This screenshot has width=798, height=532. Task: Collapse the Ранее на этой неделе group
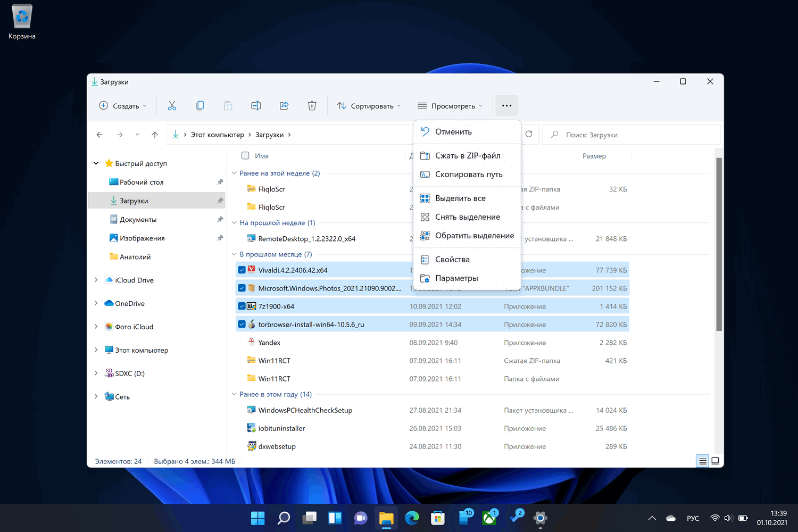234,173
